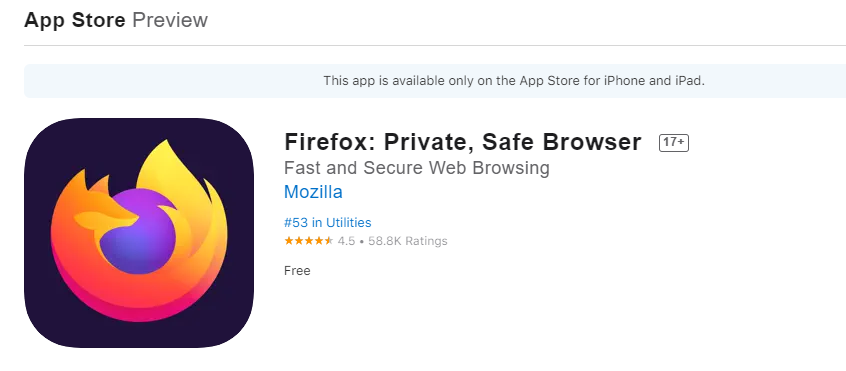The image size is (846, 371).
Task: Click the partially filled fifth star
Action: pyautogui.click(x=329, y=241)
